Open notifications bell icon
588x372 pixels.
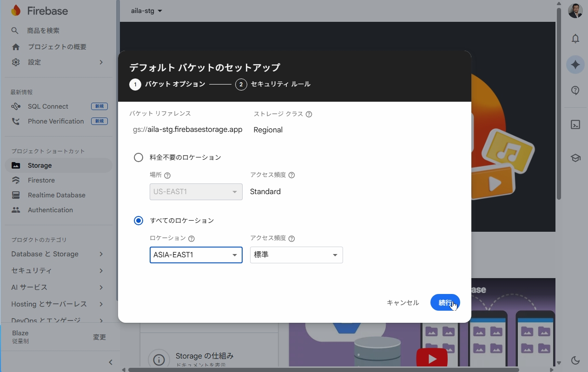click(x=575, y=39)
